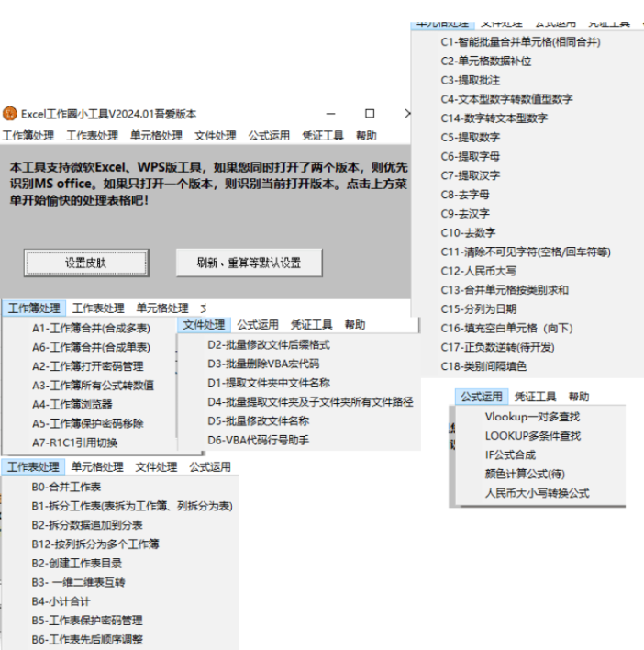
Task: Select D5-批量修改文件名称
Action: (x=259, y=421)
